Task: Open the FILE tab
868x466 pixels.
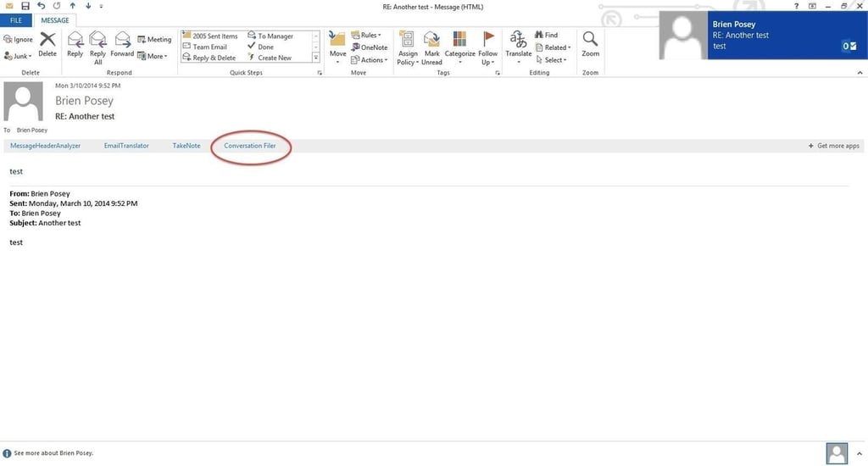Action: click(16, 20)
